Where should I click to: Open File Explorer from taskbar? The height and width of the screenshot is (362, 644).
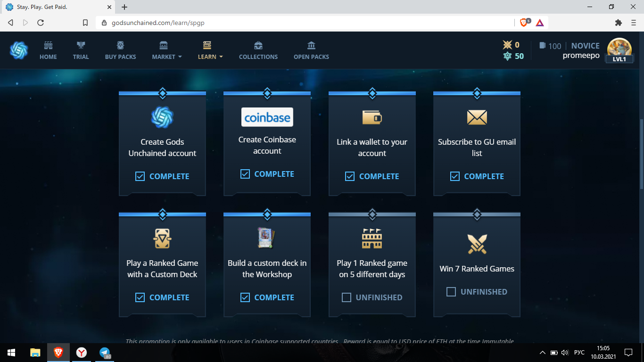[35, 353]
